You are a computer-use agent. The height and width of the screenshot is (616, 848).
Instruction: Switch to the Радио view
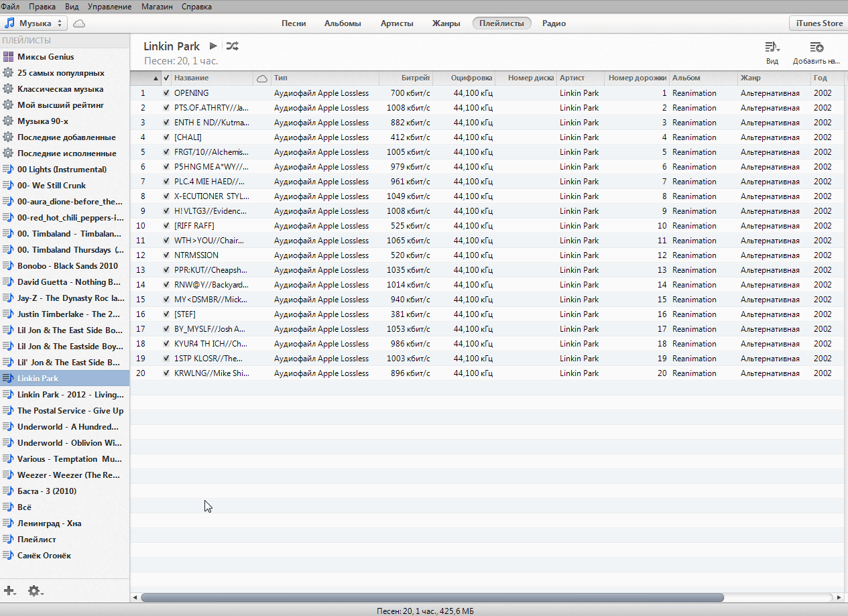554,23
